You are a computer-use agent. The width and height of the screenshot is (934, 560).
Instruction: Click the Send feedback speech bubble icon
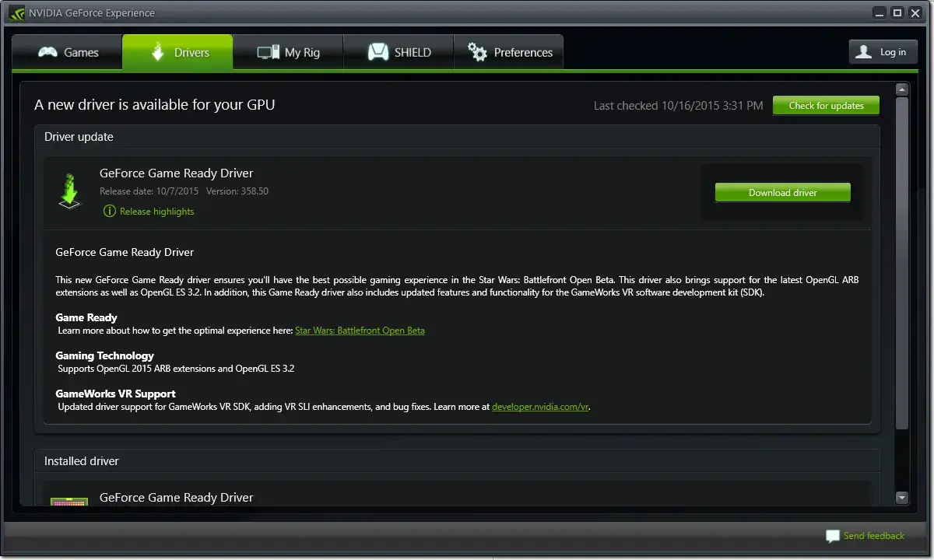[x=833, y=536]
